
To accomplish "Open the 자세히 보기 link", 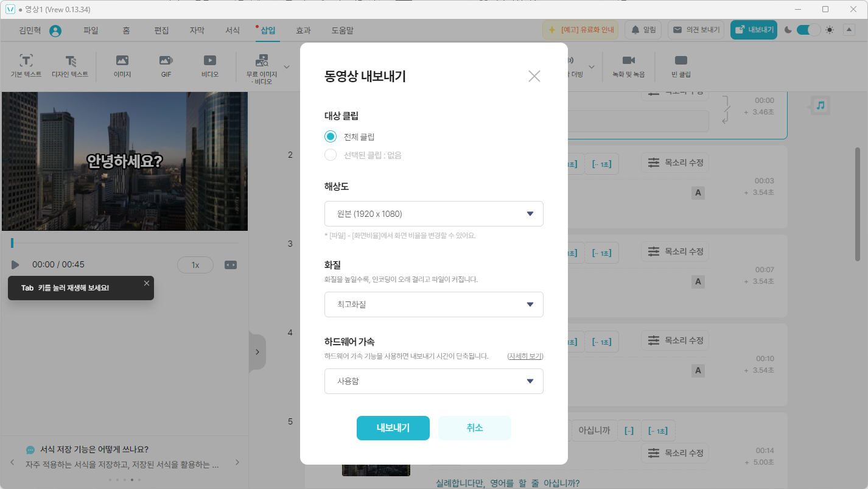I will point(525,356).
